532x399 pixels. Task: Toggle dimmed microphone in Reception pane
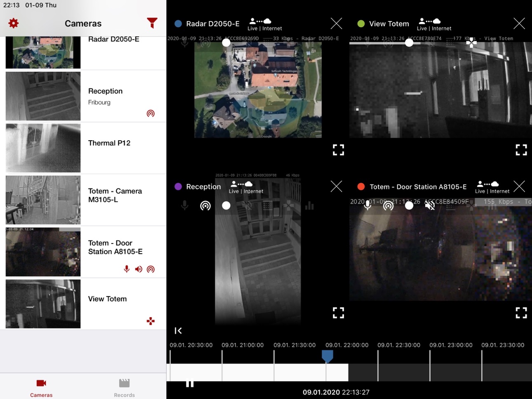184,205
